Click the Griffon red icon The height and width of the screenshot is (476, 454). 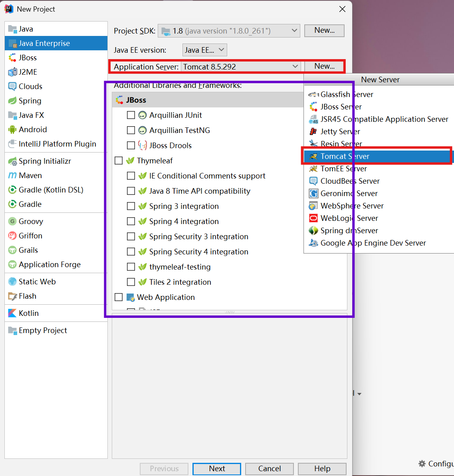click(12, 236)
